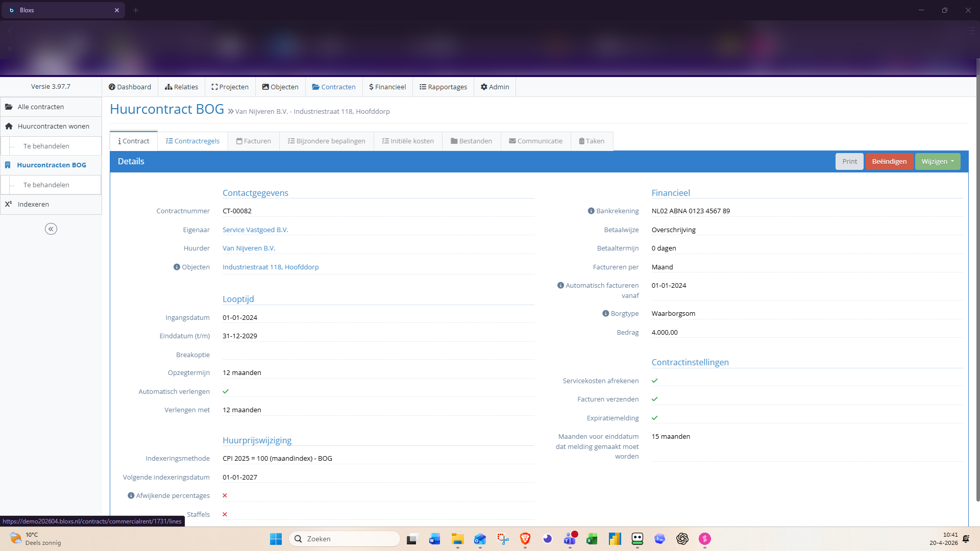Open the Wijzigen dropdown button

[937, 161]
